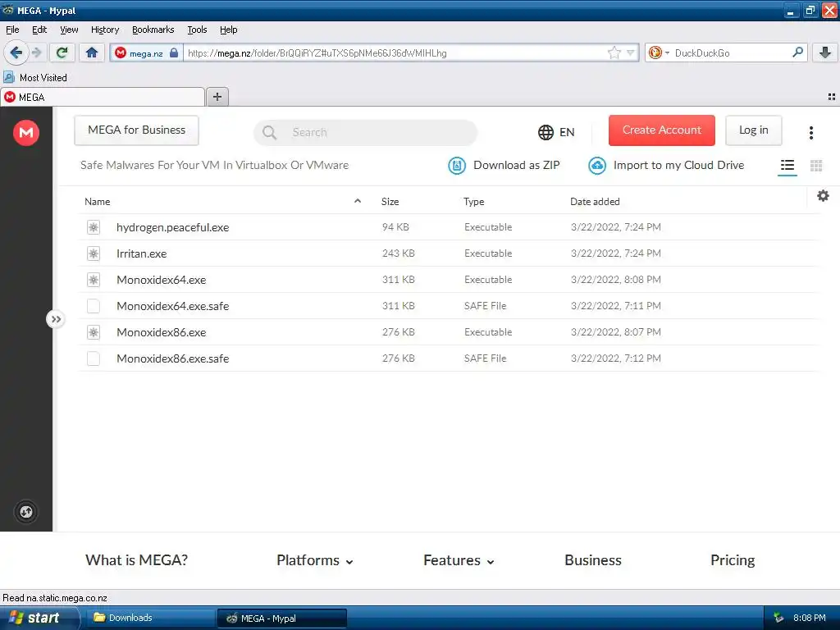The width and height of the screenshot is (840, 630).
Task: Open the address bar history dropdown arrow
Action: coord(631,52)
